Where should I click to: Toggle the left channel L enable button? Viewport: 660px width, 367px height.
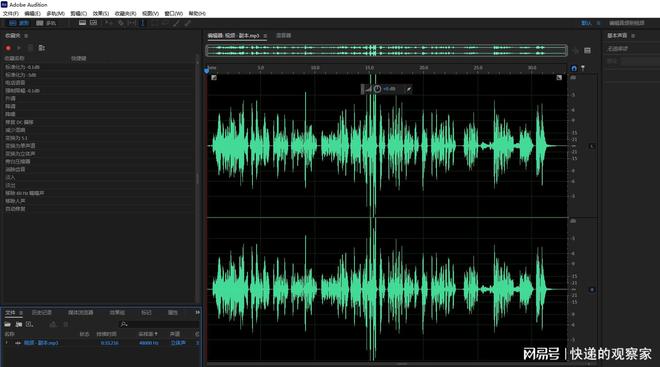591,146
